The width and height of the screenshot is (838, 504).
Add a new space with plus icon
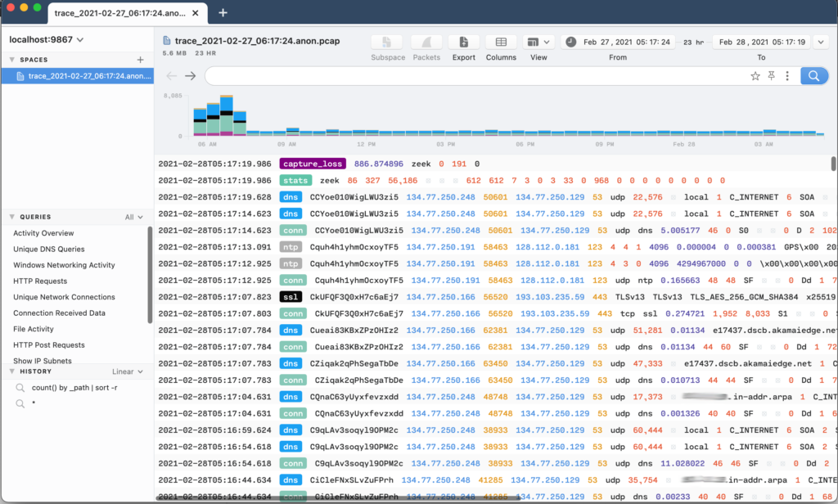point(140,60)
